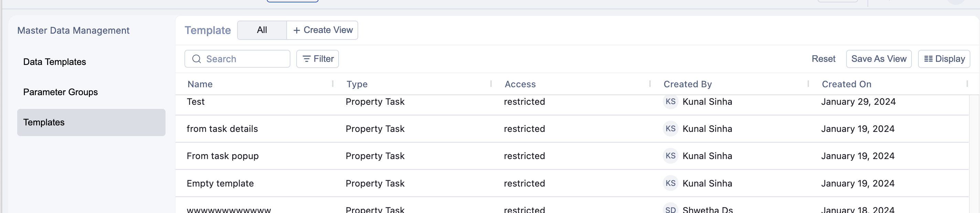This screenshot has height=213, width=980.
Task: Click SD avatar for Shwetha Ds
Action: [670, 209]
